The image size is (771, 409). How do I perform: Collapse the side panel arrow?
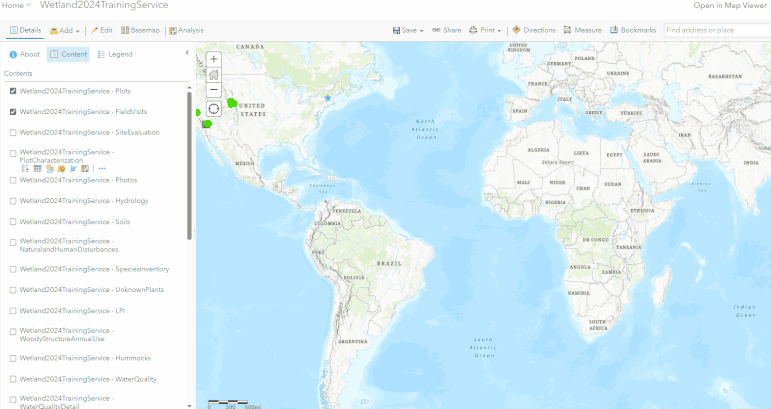[x=187, y=53]
